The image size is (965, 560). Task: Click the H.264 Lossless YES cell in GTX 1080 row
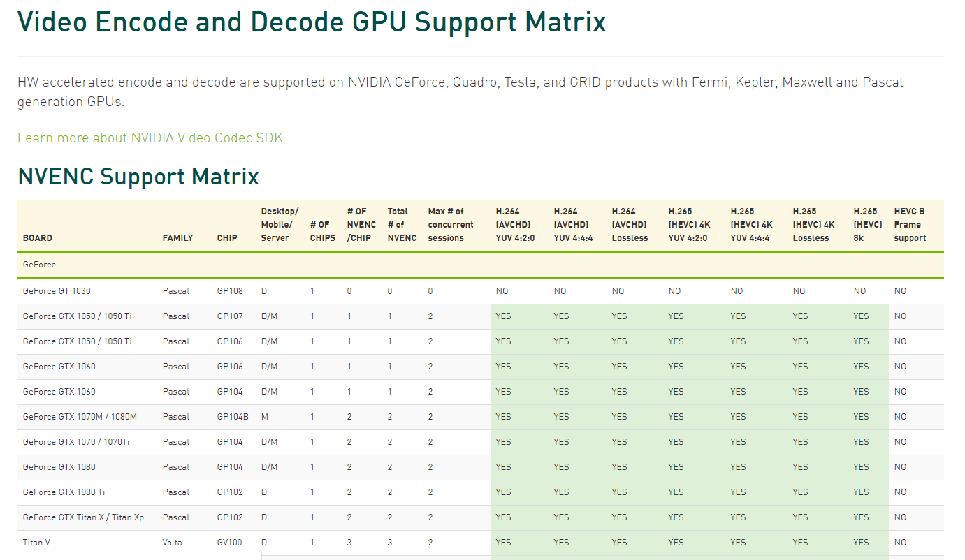(619, 467)
